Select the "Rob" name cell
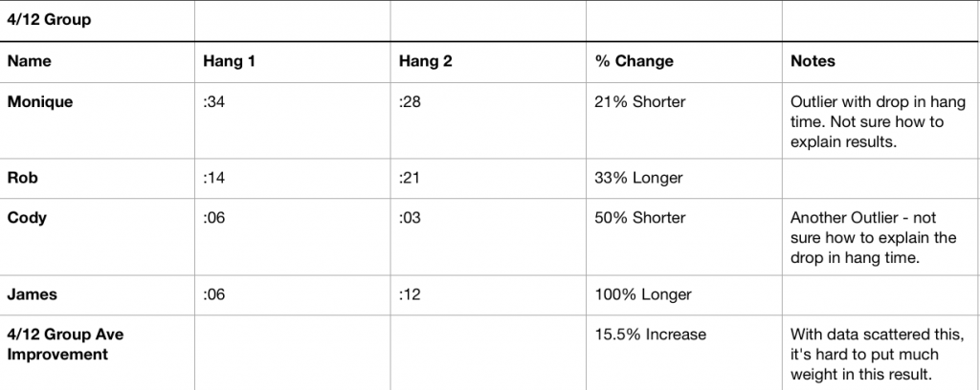Viewport: 980px width, 390px height. coord(22,178)
